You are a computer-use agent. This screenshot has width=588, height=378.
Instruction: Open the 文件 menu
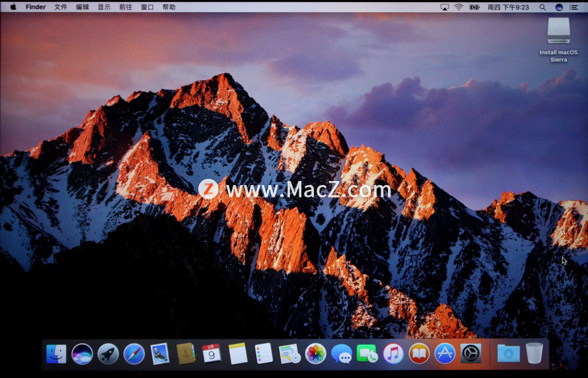tap(60, 7)
